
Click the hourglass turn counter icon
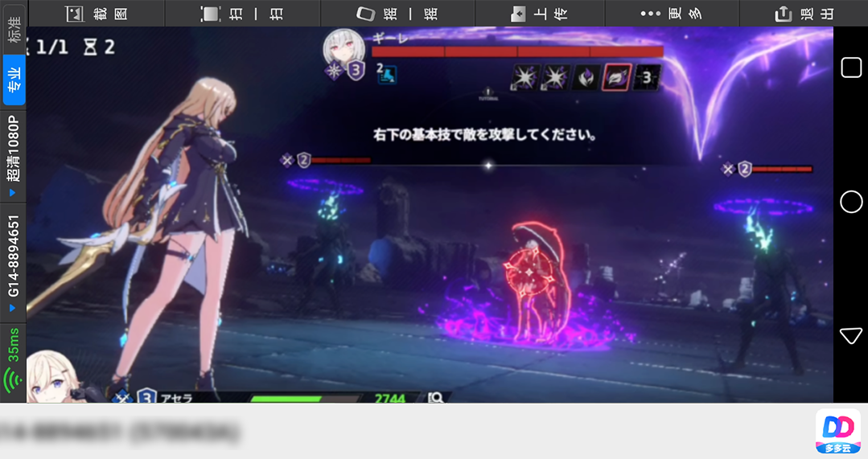(89, 47)
